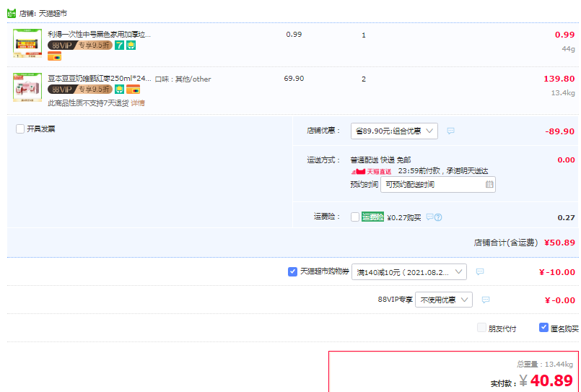
Task: Click 豆本豆 soy milk product thumbnail
Action: point(27,87)
